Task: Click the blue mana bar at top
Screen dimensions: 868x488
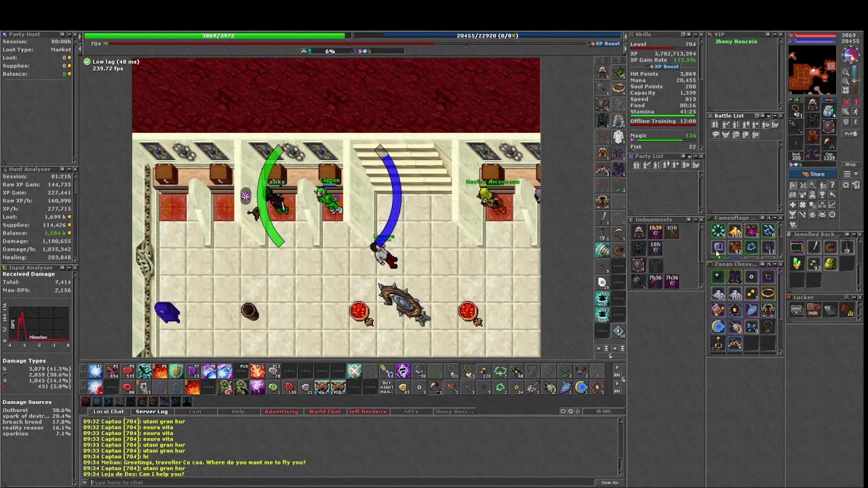Action: tap(488, 35)
